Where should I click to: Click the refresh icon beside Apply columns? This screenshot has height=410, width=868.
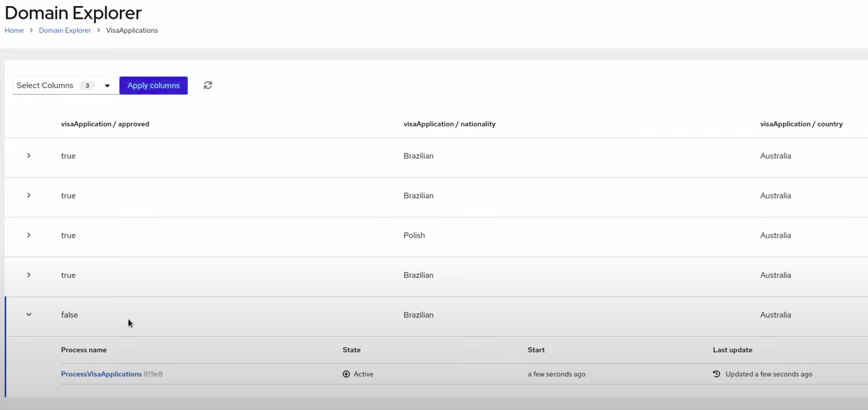coord(208,85)
